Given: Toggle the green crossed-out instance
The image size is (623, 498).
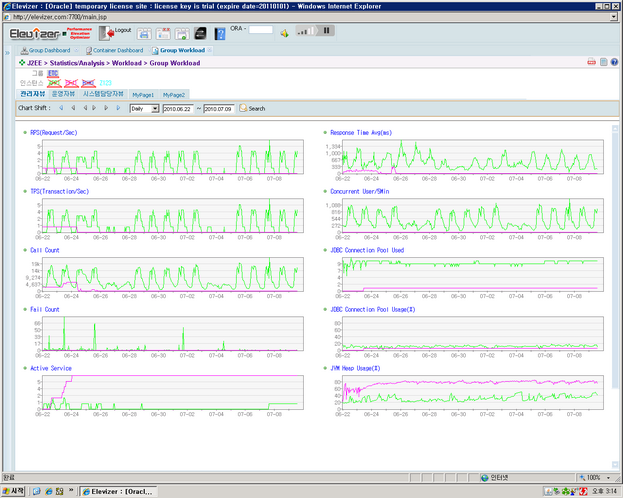Looking at the screenshot, I should point(54,83).
